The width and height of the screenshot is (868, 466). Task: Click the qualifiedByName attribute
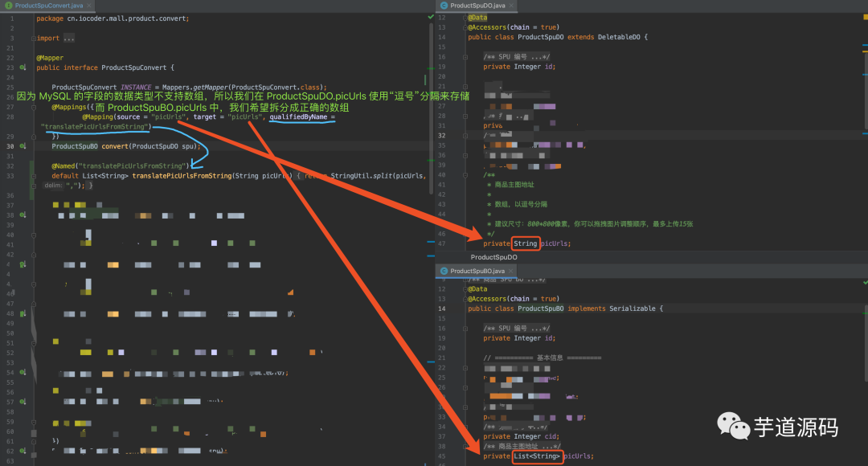(298, 117)
